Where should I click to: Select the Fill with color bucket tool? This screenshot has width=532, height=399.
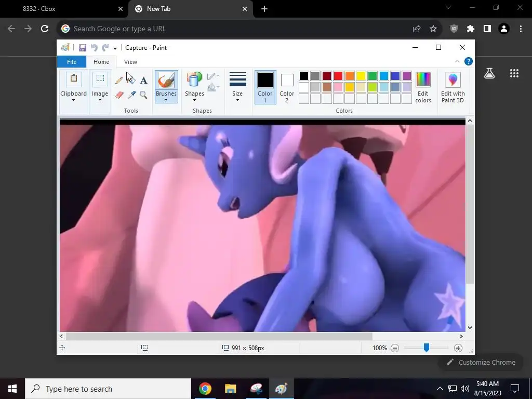[131, 81]
